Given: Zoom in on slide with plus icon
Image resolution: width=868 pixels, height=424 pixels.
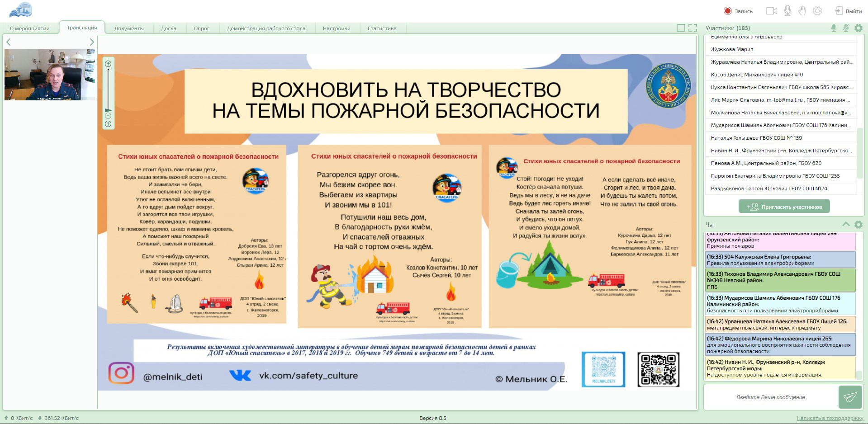Looking at the screenshot, I should (108, 64).
